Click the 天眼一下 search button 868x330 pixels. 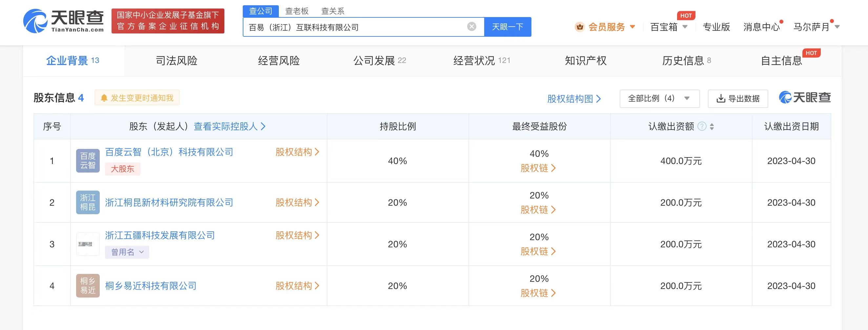[507, 27]
